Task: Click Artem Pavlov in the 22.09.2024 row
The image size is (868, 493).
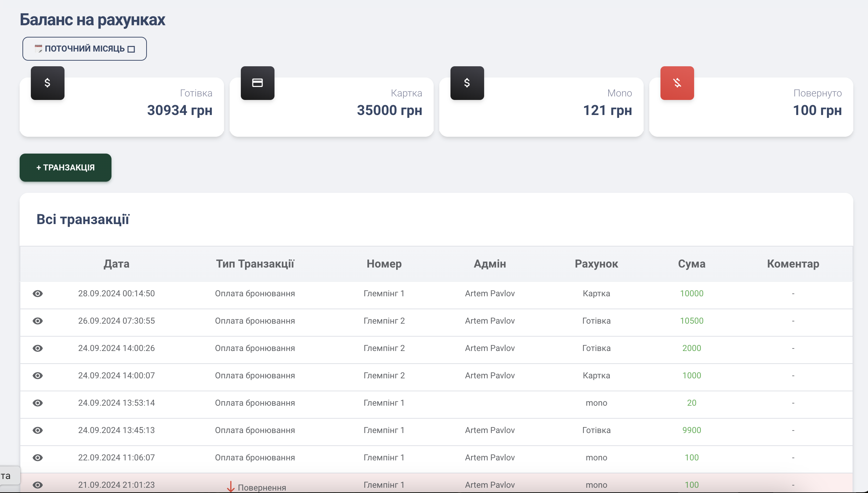Action: [490, 458]
